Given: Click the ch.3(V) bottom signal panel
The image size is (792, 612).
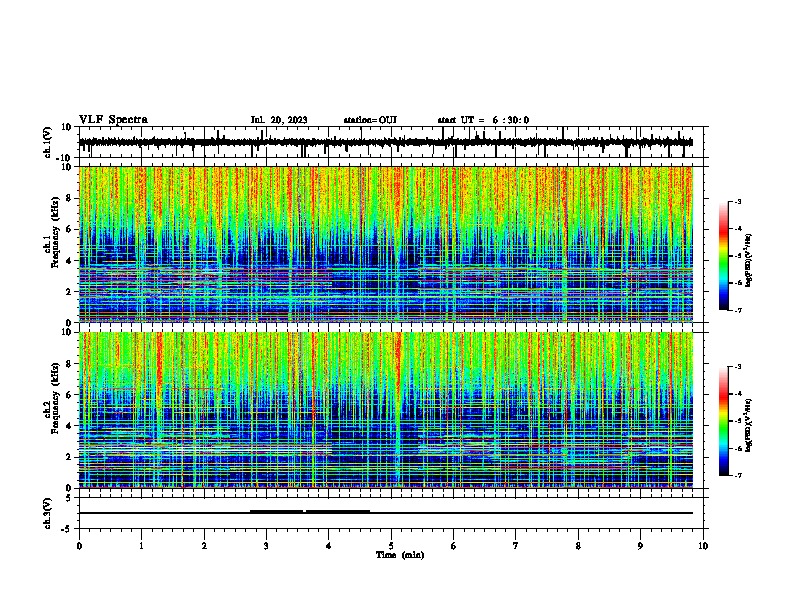Looking at the screenshot, I should [393, 513].
